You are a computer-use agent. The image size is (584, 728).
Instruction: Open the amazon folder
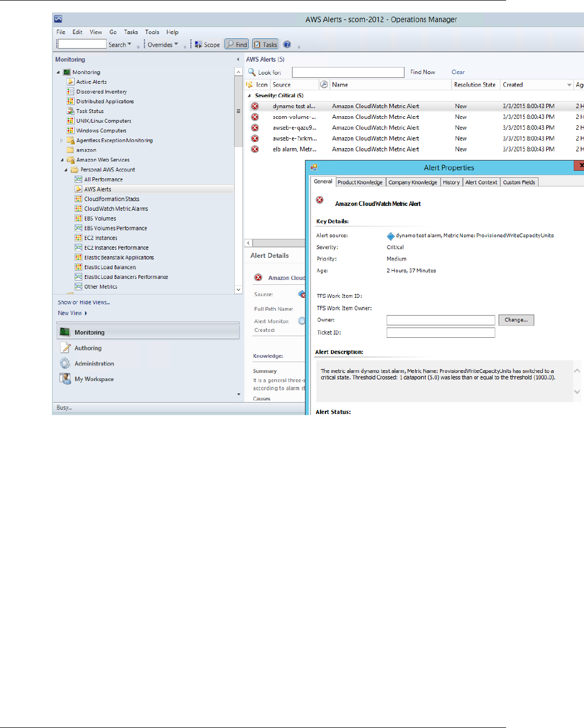[x=82, y=150]
